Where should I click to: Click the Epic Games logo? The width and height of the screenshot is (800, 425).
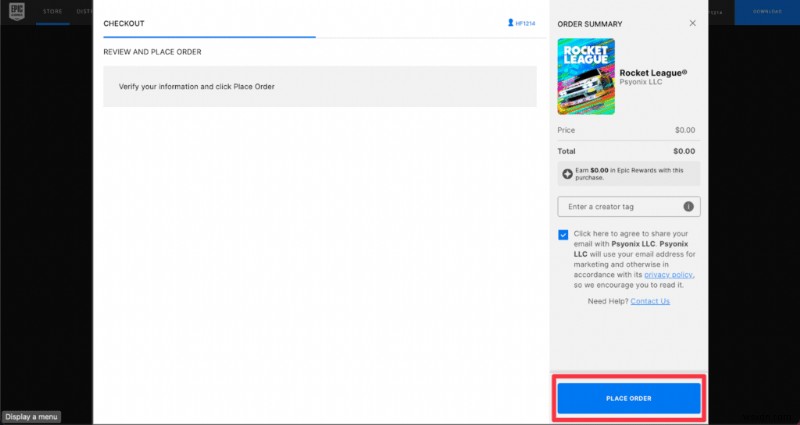pyautogui.click(x=17, y=11)
